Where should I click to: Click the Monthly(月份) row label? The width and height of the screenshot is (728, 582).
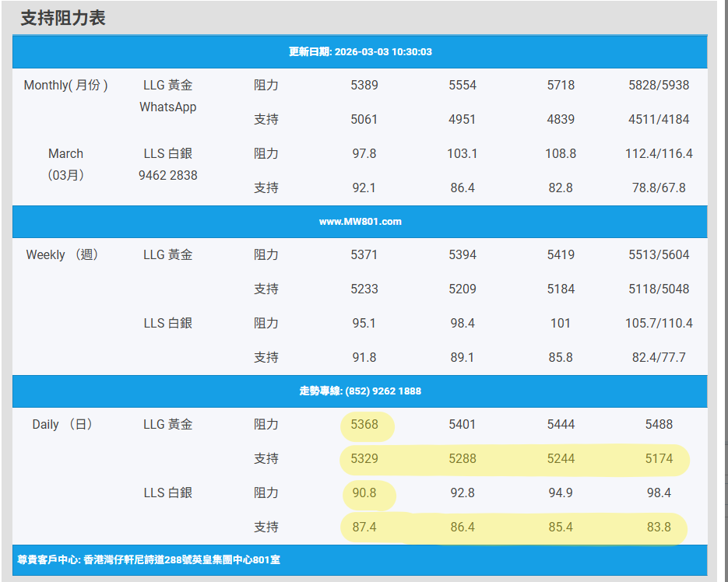click(x=66, y=86)
